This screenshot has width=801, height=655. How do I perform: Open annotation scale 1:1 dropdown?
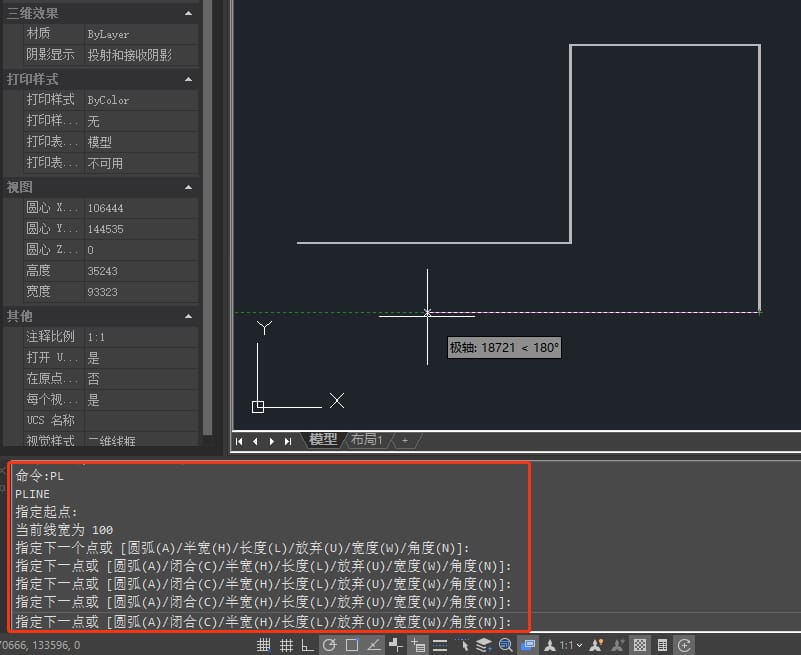[x=571, y=645]
